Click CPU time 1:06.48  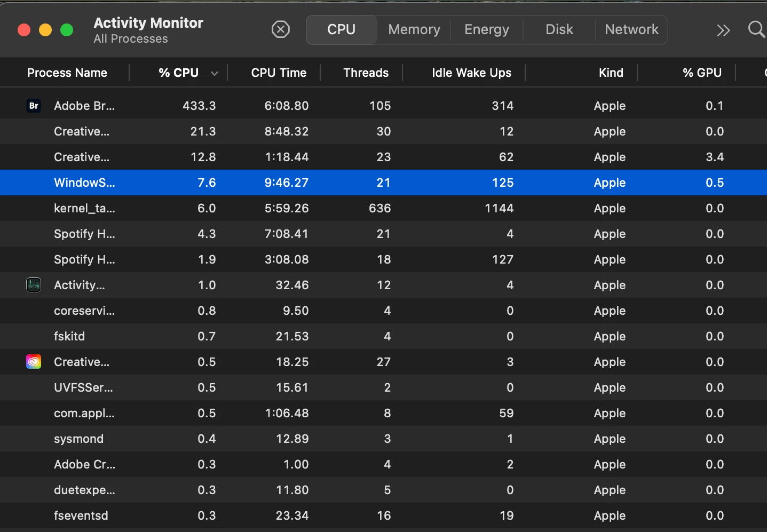tap(287, 413)
